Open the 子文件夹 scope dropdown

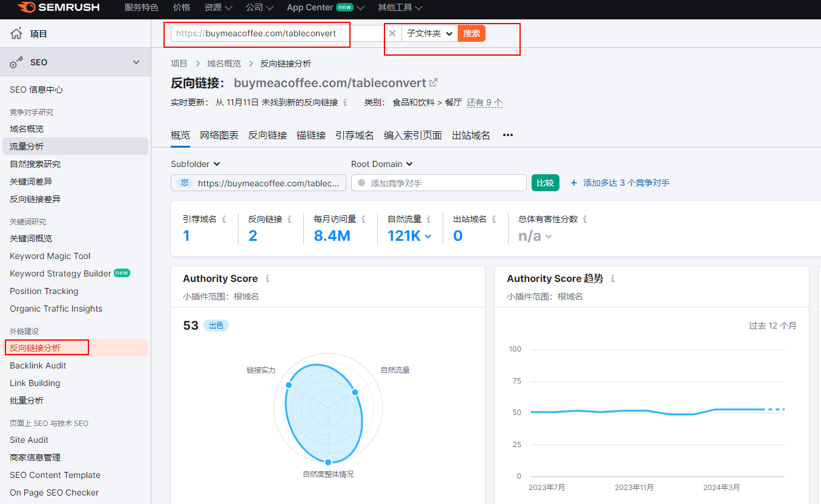pyautogui.click(x=429, y=33)
